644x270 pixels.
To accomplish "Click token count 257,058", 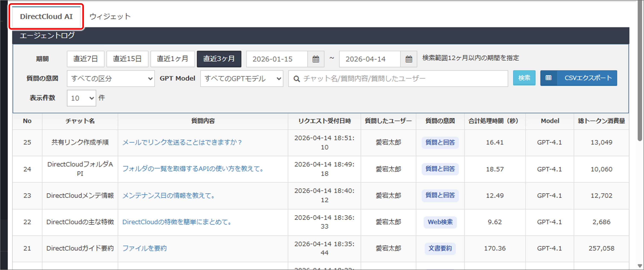I will (601, 248).
